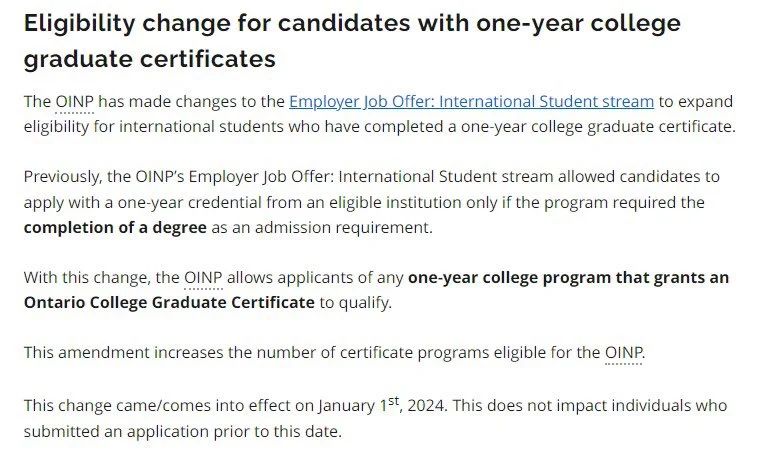Click the paragraph starting "Previously, the OINP's"
The image size is (757, 458).
(x=372, y=202)
